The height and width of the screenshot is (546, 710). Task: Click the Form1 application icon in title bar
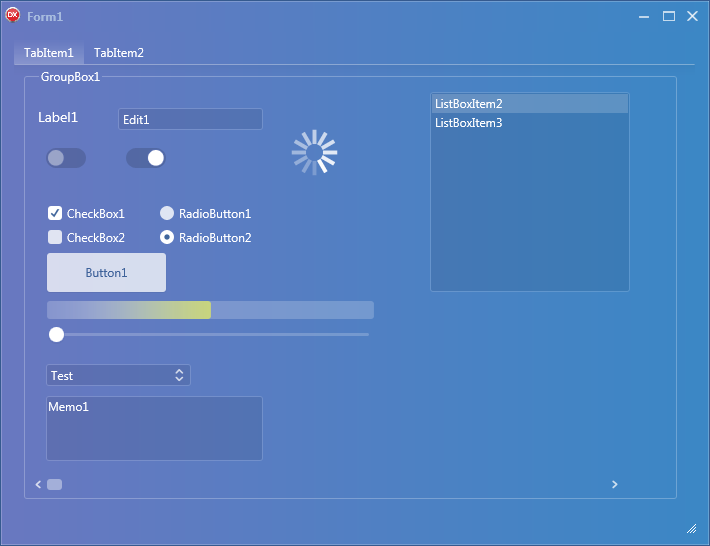(13, 15)
